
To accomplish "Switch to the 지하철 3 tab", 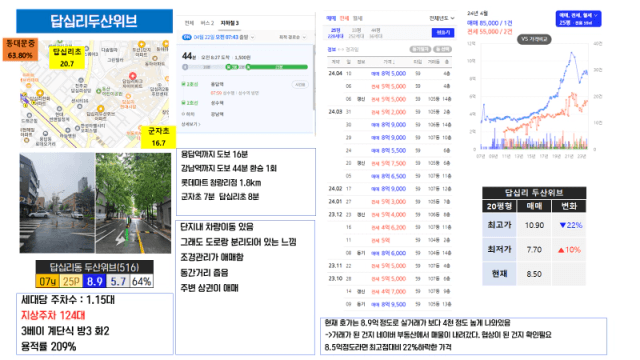I will [x=230, y=23].
